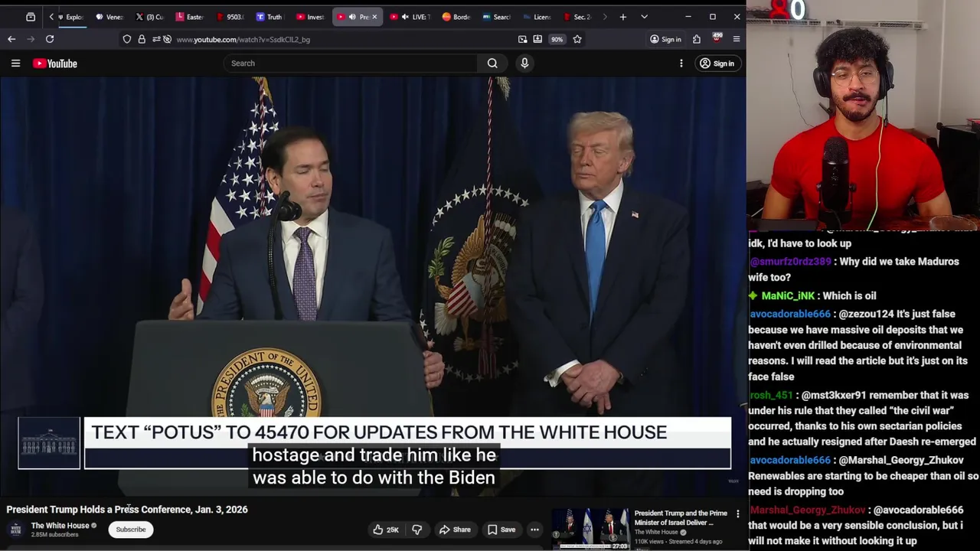Image resolution: width=980 pixels, height=551 pixels.
Task: Click the YouTube search magnifier button
Action: (492, 64)
